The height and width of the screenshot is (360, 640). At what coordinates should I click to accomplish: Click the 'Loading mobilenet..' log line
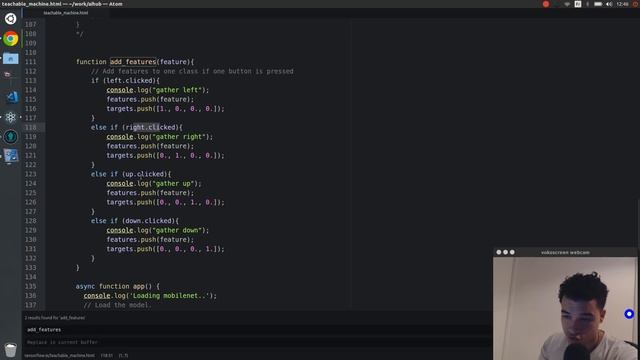[x=150, y=296]
